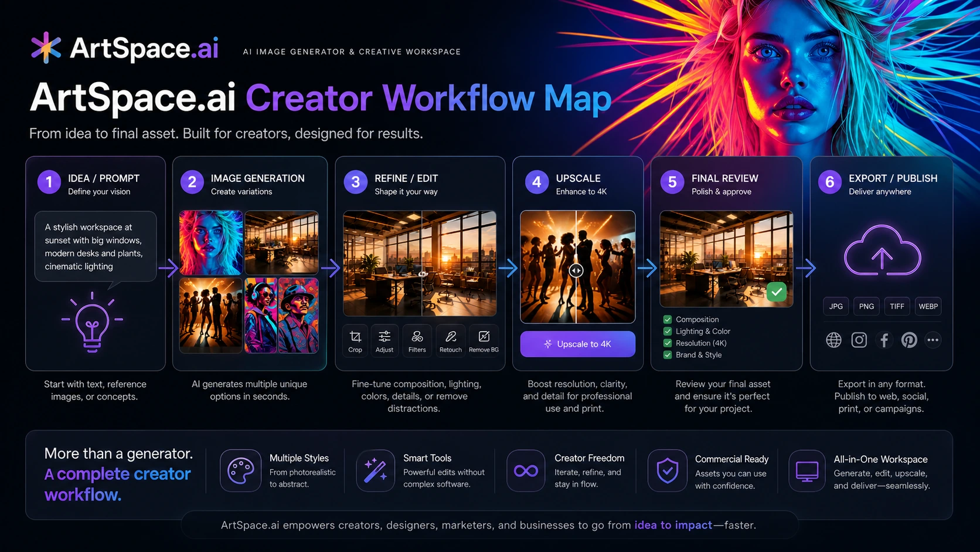Screen dimensions: 980x552
Task: Open more sharing options ellipsis
Action: (x=933, y=340)
